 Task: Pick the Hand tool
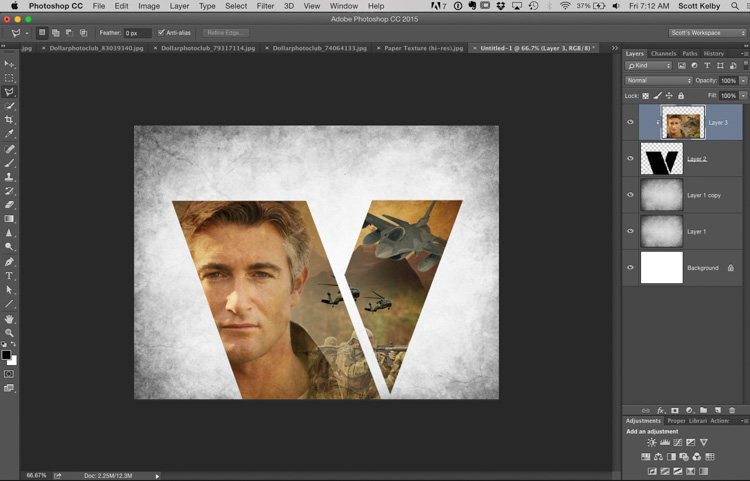click(10, 318)
